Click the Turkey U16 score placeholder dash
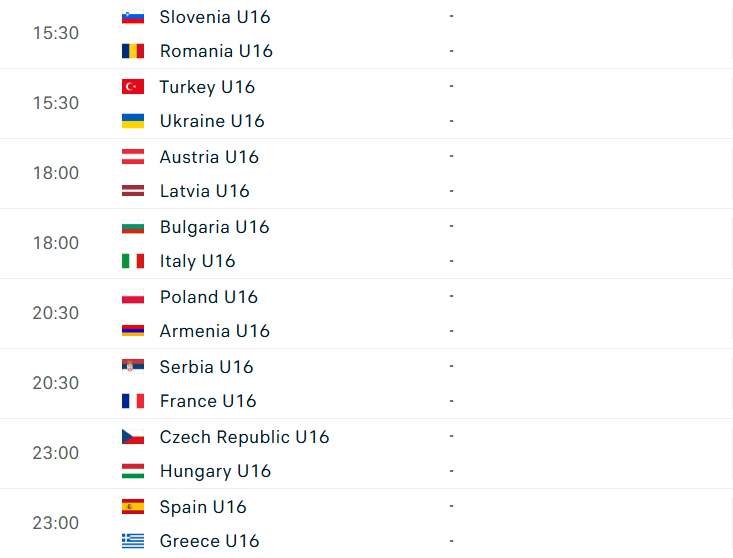The width and height of the screenshot is (733, 558). pyautogui.click(x=452, y=86)
